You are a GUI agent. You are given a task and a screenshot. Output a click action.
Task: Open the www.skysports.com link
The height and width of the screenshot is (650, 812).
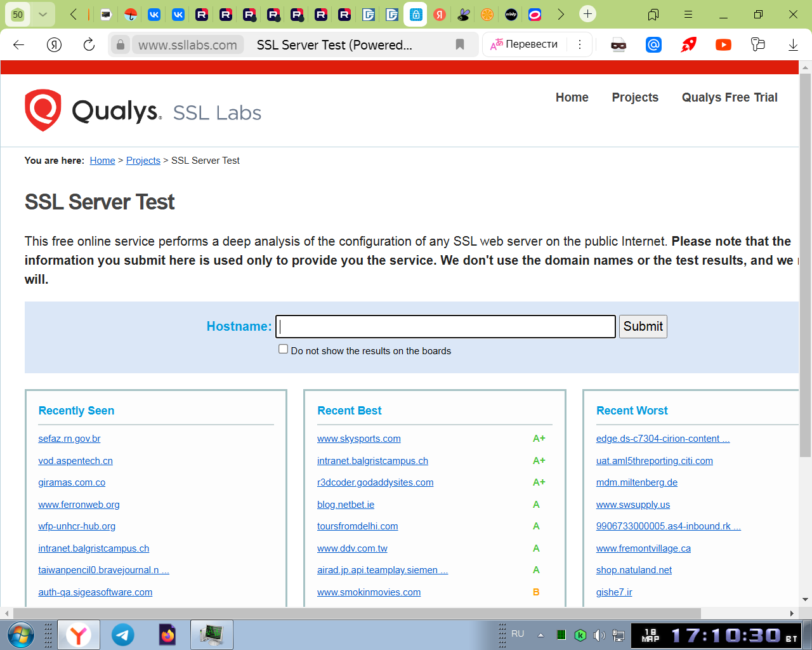(359, 439)
